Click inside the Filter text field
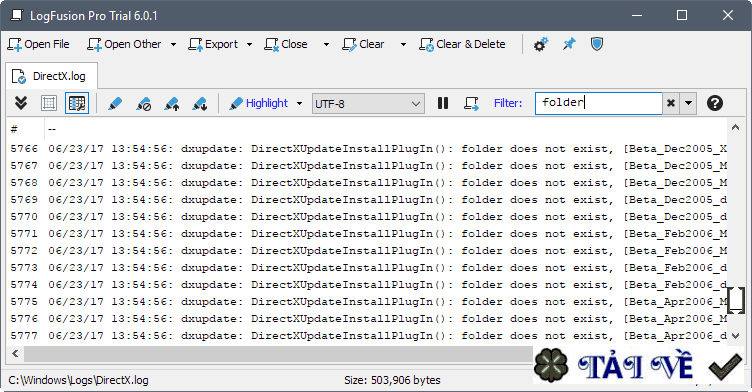 coord(598,103)
